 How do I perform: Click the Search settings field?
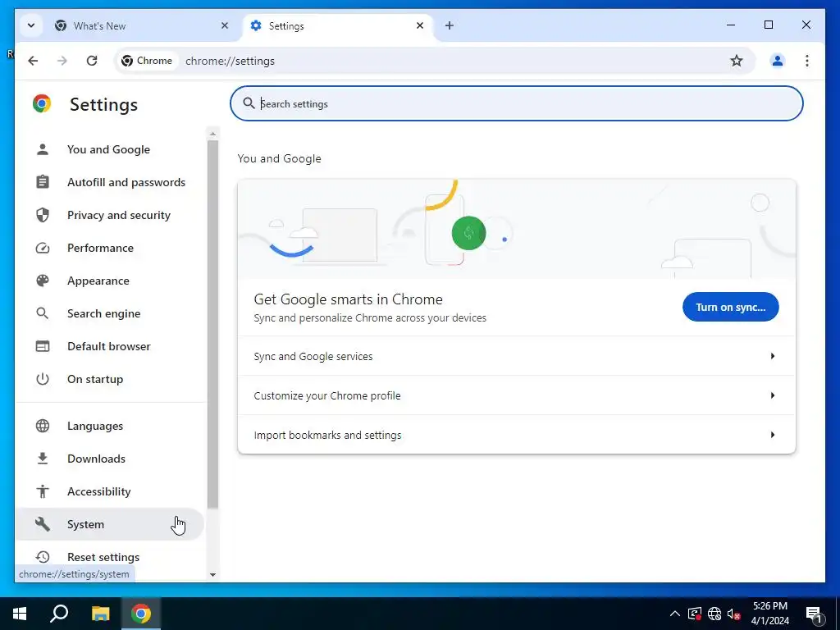517,103
